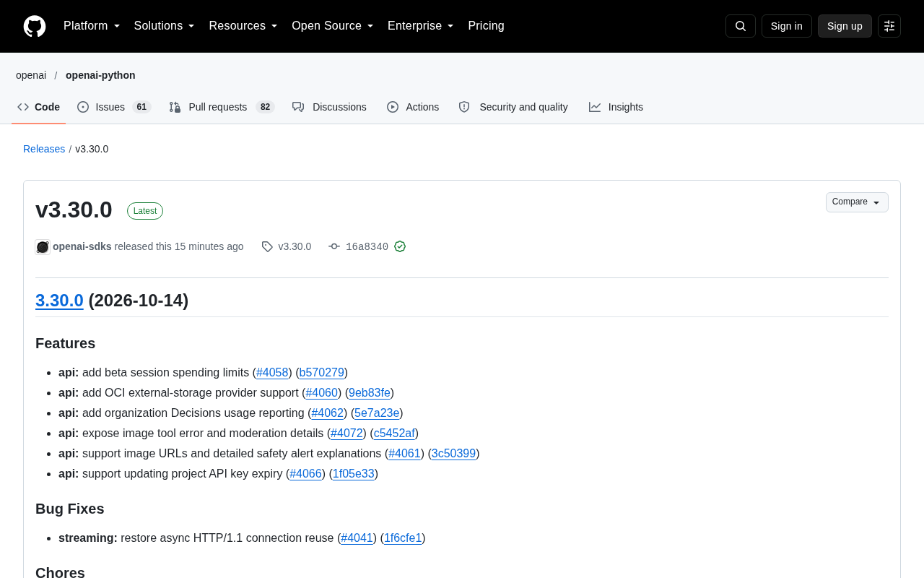Viewport: 924px width, 578px height.
Task: Open the openai owner link
Action: (31, 75)
